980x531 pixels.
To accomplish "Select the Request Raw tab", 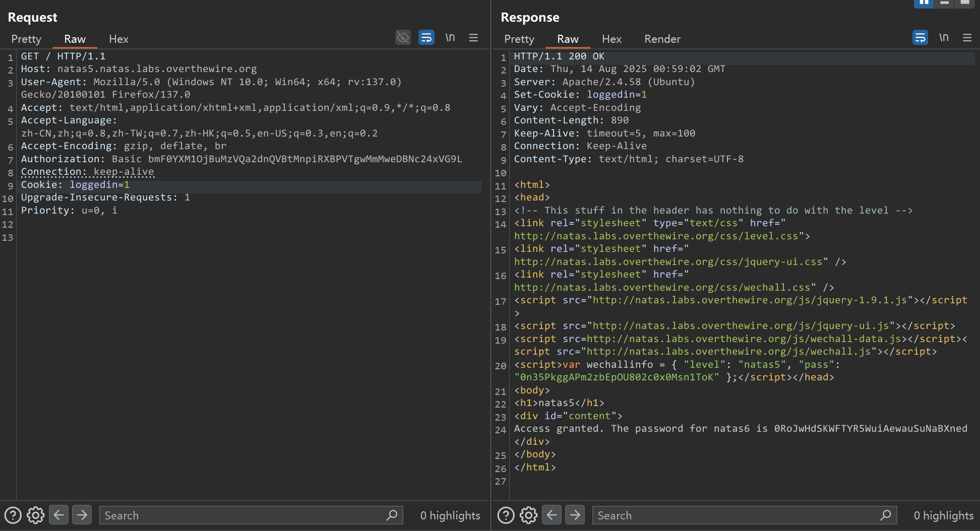I will (x=75, y=39).
